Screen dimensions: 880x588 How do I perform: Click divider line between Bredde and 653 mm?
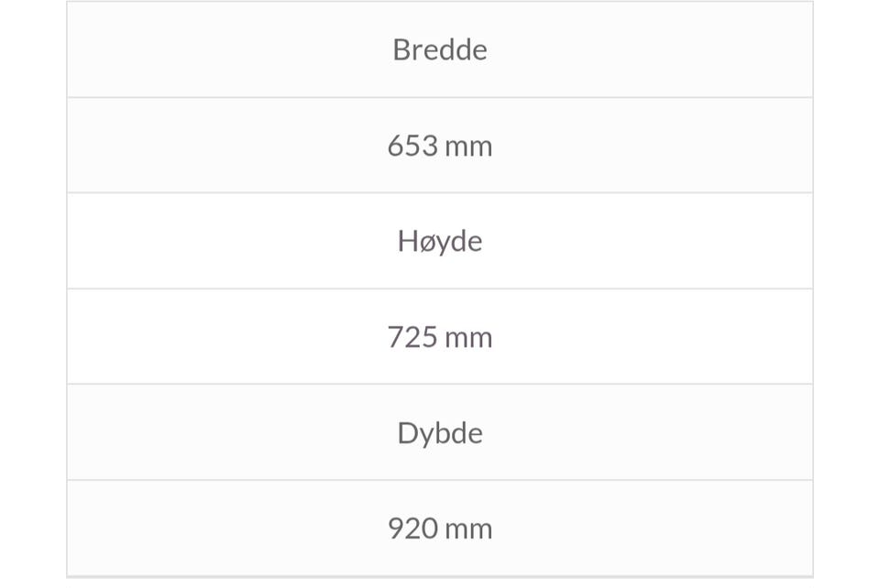(439, 97)
